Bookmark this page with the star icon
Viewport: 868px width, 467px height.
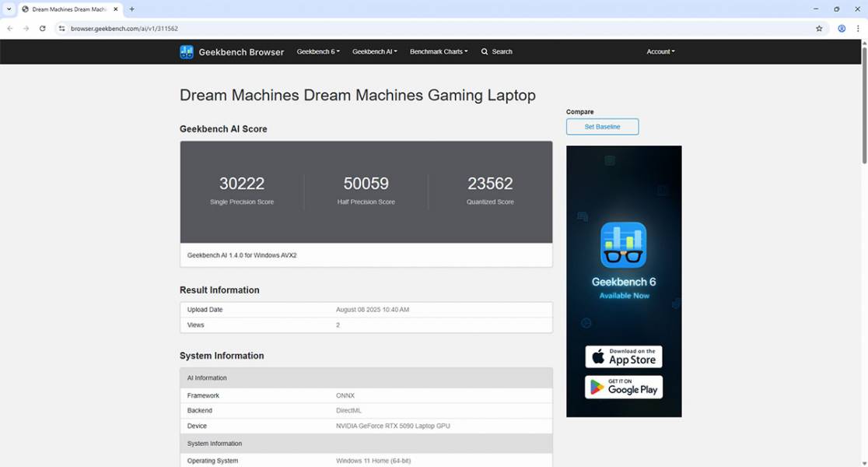tap(818, 28)
